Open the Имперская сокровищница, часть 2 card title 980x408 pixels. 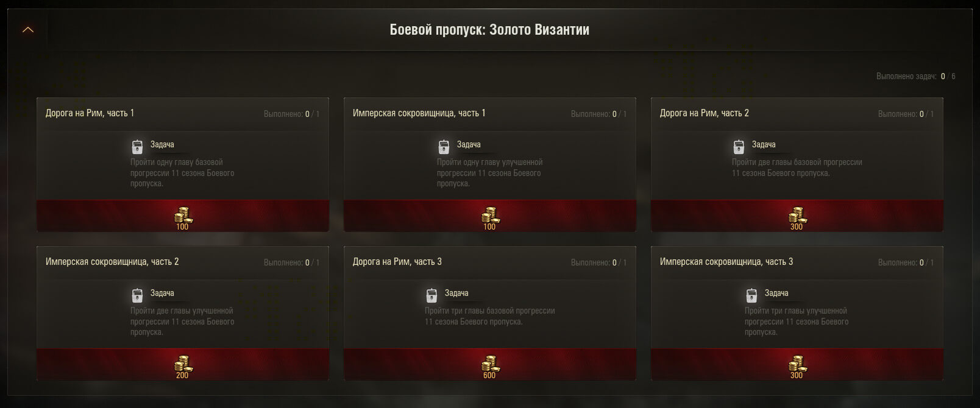112,261
